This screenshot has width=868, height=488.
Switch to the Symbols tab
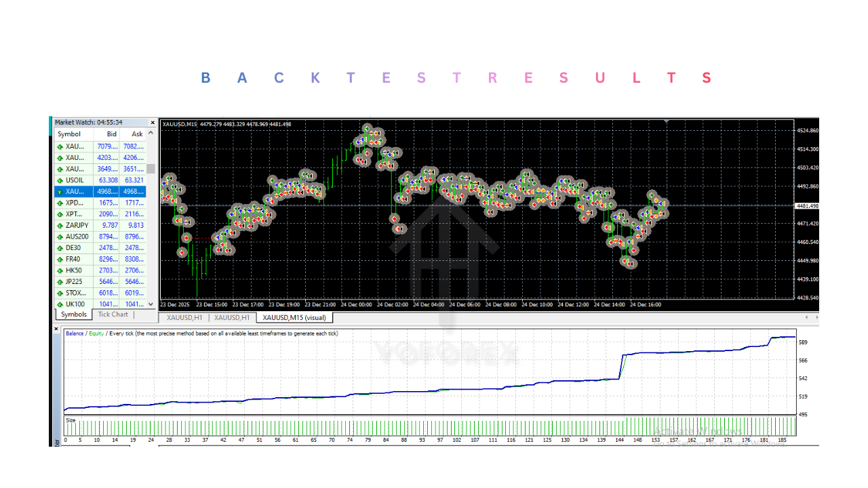coord(73,314)
